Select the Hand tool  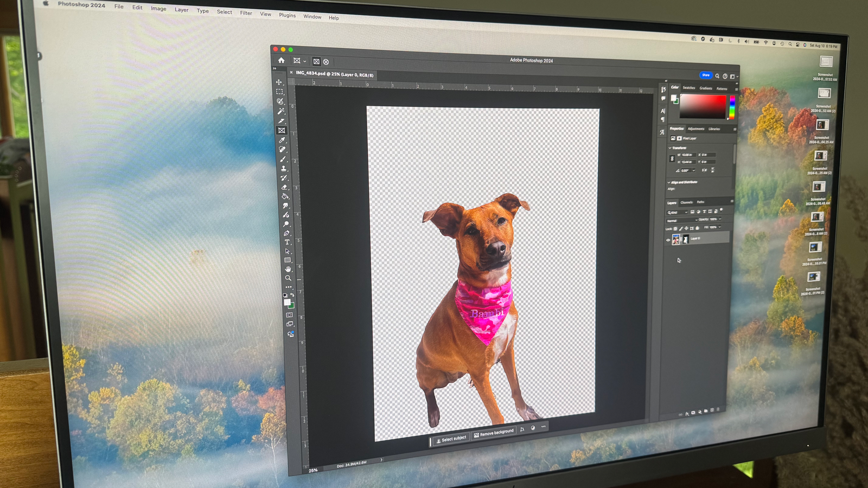point(288,269)
